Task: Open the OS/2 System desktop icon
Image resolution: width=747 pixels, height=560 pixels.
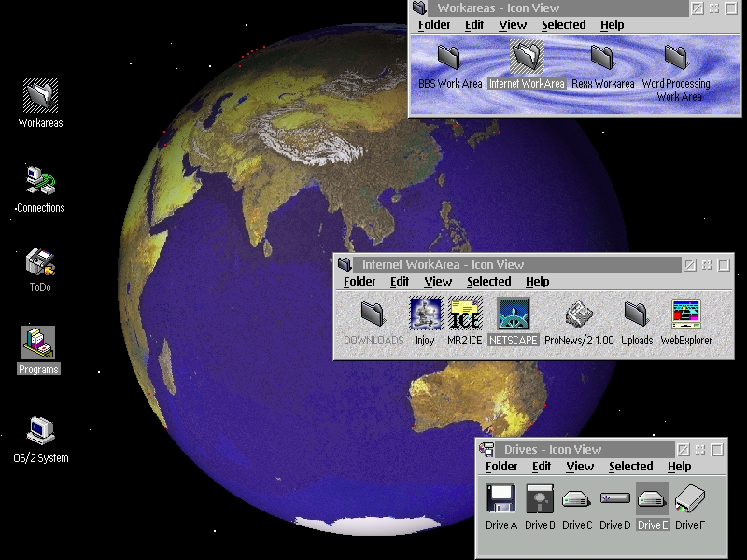Action: pyautogui.click(x=40, y=430)
